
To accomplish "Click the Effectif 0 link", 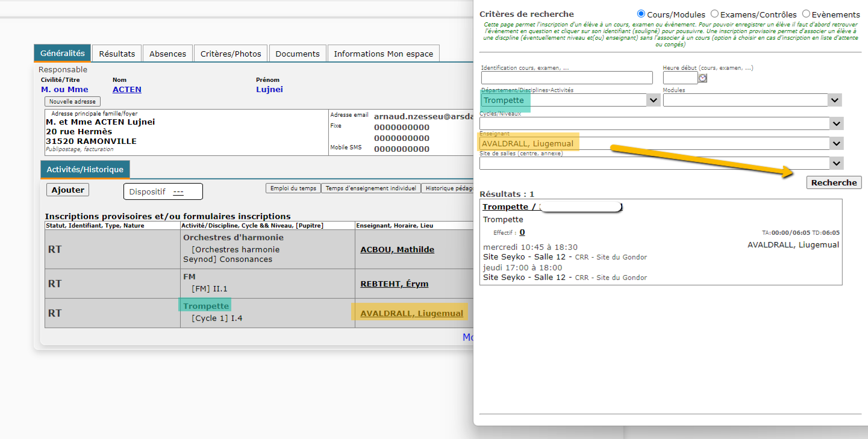I will tap(522, 232).
